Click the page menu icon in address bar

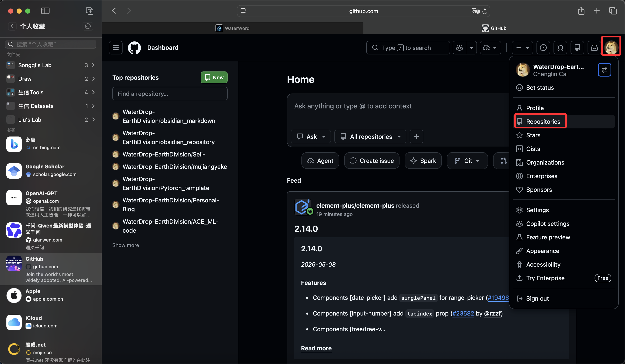tap(243, 11)
